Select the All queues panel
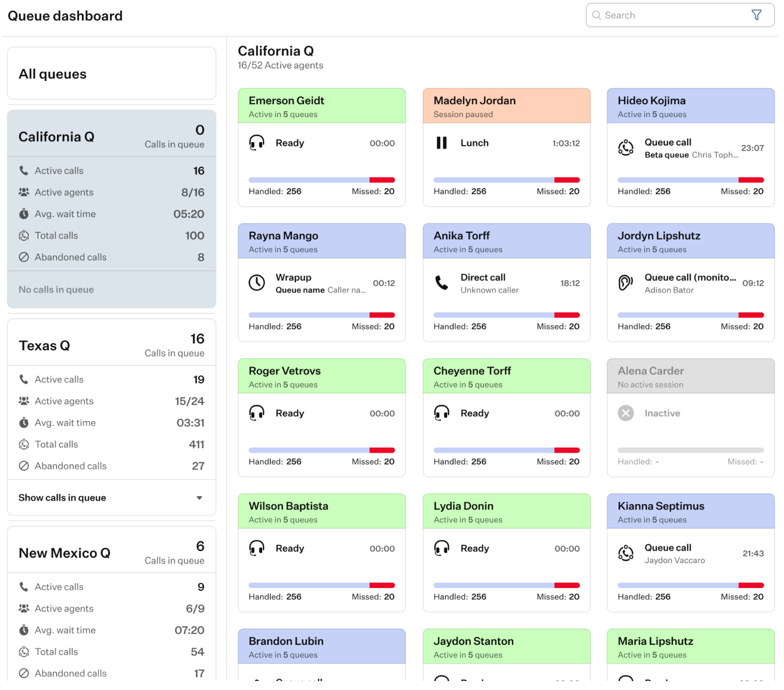Image resolution: width=784 pixels, height=690 pixels. pyautogui.click(x=111, y=73)
